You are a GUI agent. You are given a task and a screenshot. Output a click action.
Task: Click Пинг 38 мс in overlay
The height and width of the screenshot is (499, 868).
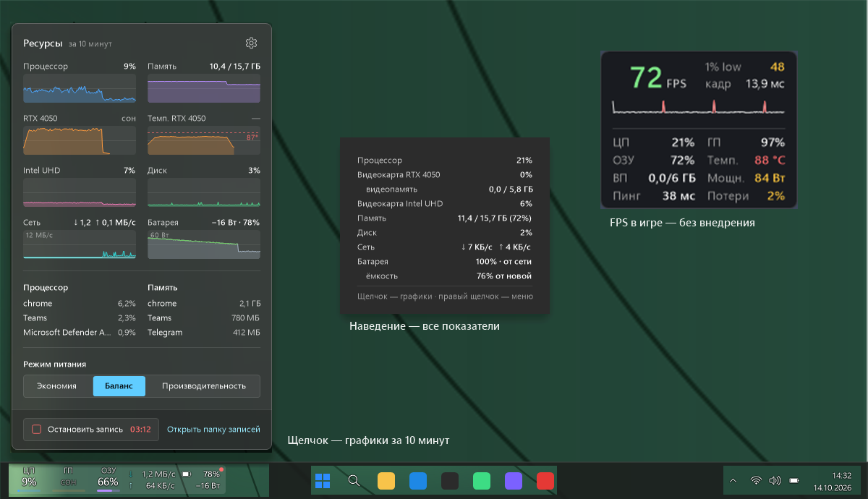point(654,196)
